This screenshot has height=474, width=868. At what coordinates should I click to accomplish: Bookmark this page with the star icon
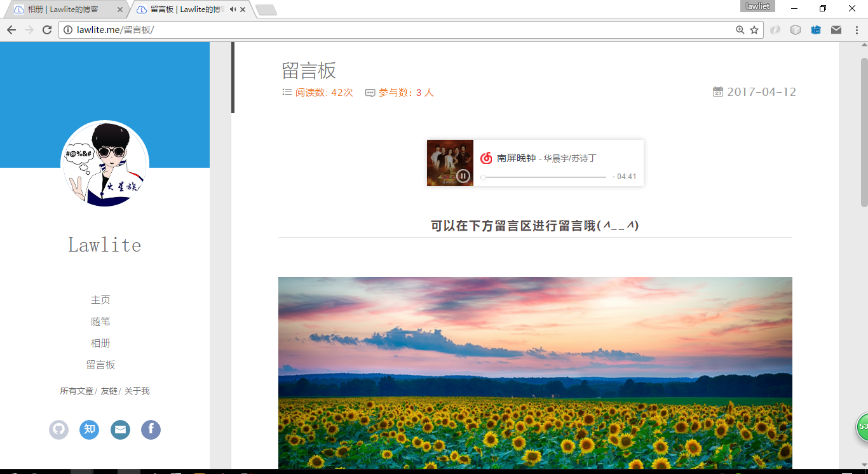coord(754,30)
